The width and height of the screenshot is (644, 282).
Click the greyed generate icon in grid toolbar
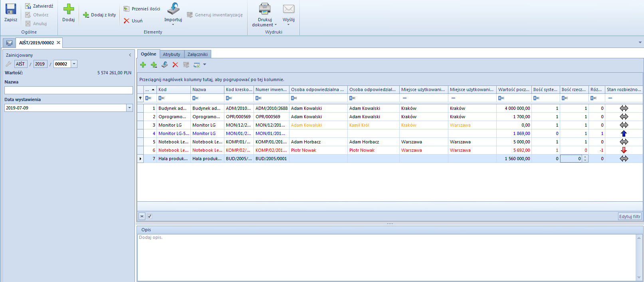pyautogui.click(x=186, y=65)
